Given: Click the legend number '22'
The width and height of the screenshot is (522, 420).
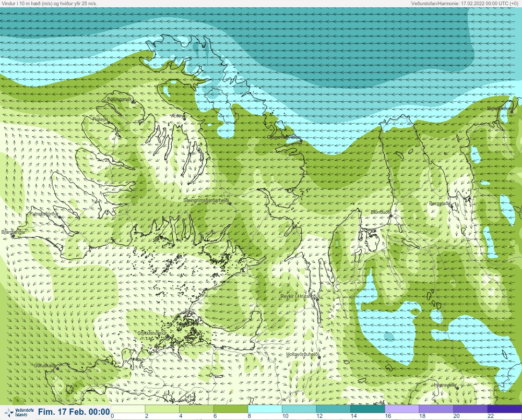Looking at the screenshot, I should tap(491, 416).
